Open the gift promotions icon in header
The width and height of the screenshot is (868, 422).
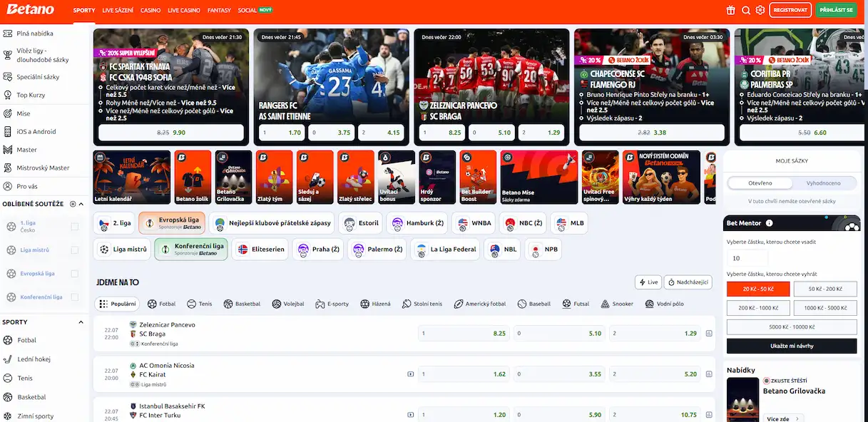(x=730, y=10)
